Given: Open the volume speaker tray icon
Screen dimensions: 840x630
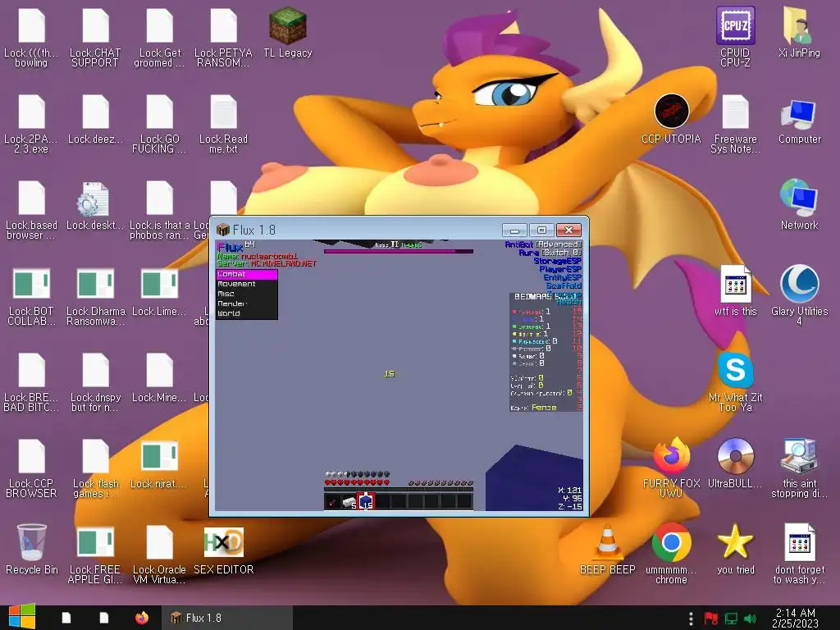Looking at the screenshot, I should pos(750,619).
